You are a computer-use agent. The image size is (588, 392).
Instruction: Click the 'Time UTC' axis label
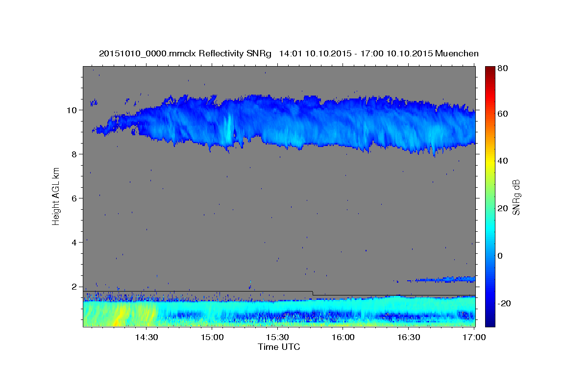pos(279,347)
